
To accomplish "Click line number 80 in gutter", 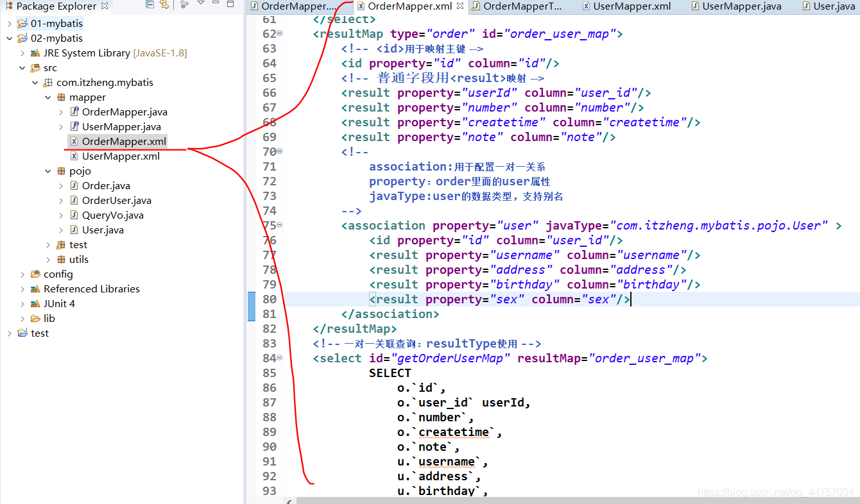I will coord(269,299).
